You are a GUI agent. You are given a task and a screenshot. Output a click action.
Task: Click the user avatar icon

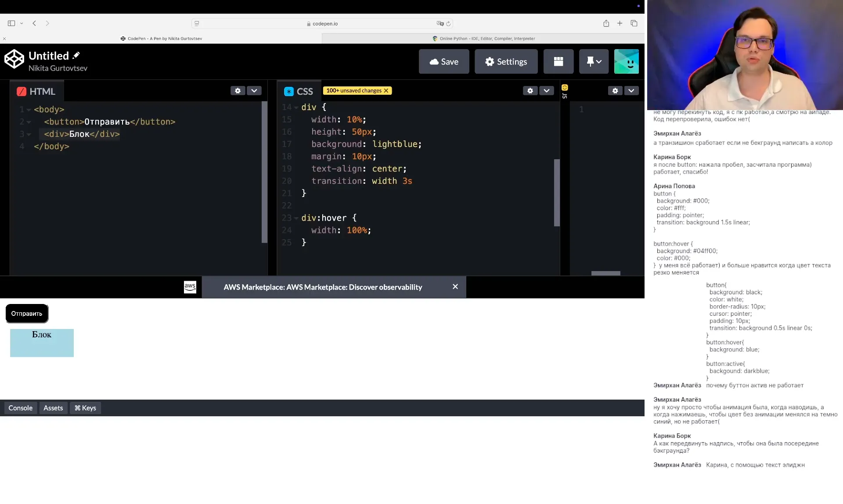pyautogui.click(x=626, y=61)
